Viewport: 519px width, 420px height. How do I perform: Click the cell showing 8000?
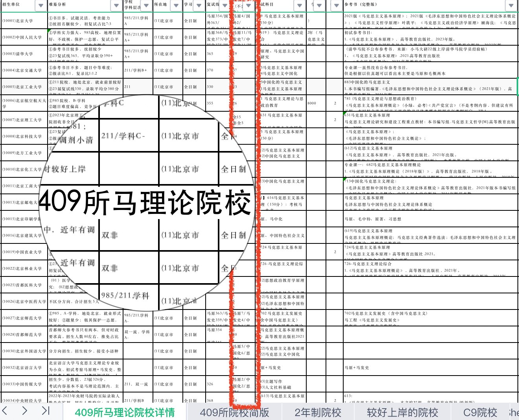coord(317,103)
